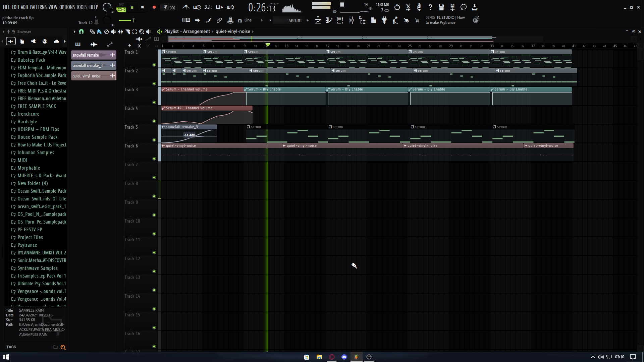The width and height of the screenshot is (644, 362).
Task: Open the VIEW menu
Action: click(53, 7)
